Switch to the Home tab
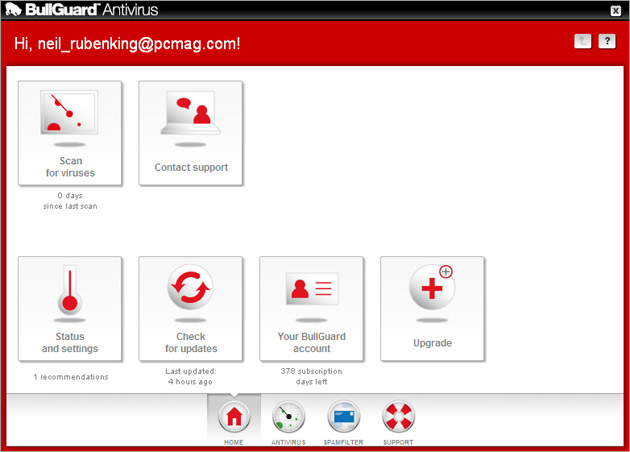 click(x=234, y=420)
